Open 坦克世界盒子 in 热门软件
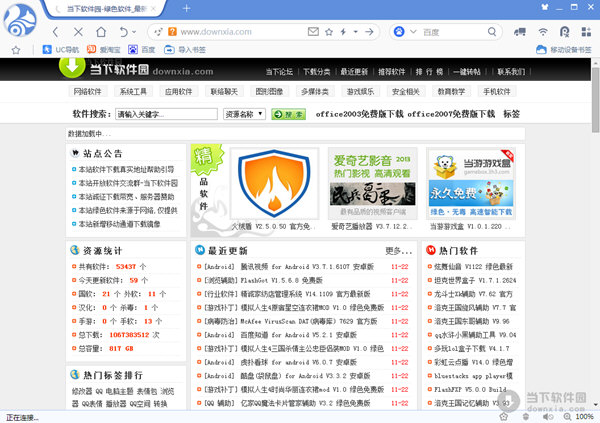 (x=475, y=280)
